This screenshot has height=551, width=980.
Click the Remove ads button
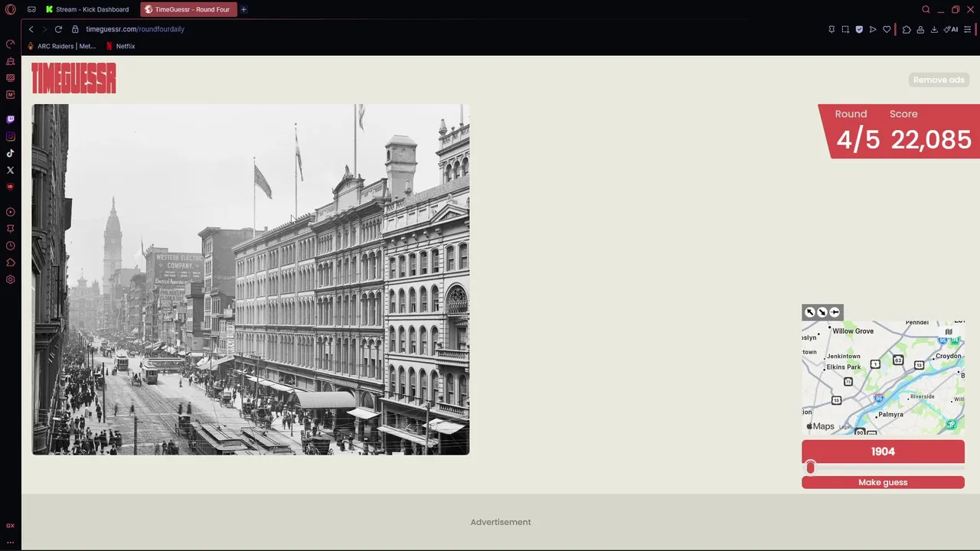tap(939, 80)
